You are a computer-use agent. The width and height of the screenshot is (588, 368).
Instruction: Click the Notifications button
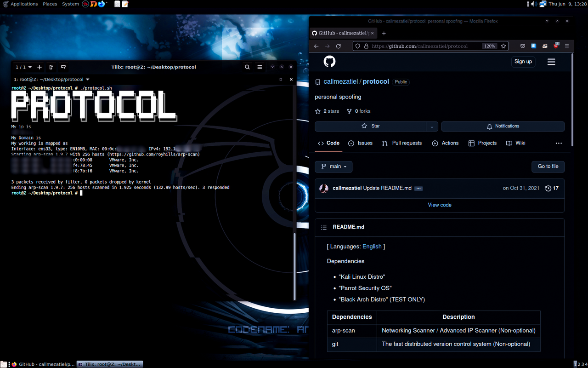(503, 126)
